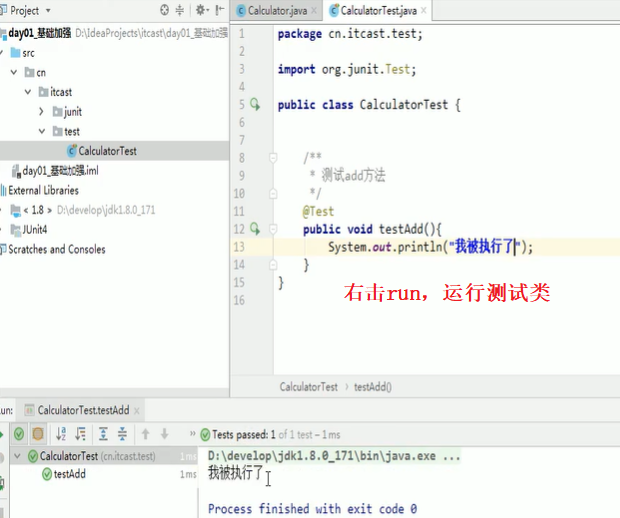Click run gutter icon beside class CalculatorTest

click(x=255, y=105)
